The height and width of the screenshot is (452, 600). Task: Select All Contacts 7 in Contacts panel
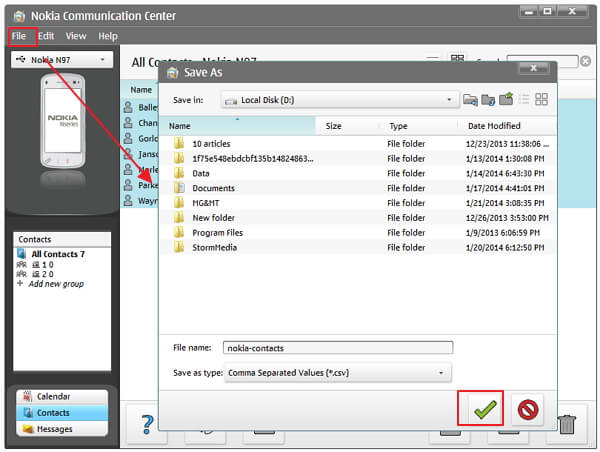pyautogui.click(x=58, y=254)
